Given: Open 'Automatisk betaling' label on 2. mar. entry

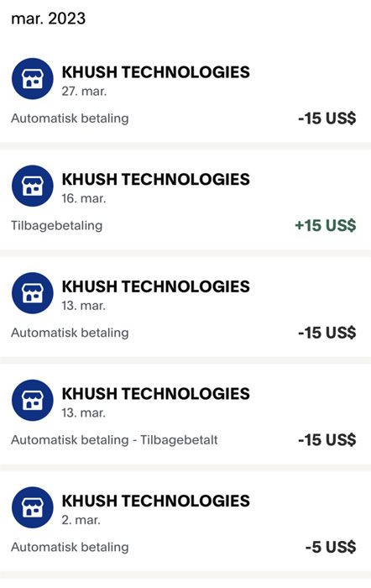Looking at the screenshot, I should click(70, 547).
